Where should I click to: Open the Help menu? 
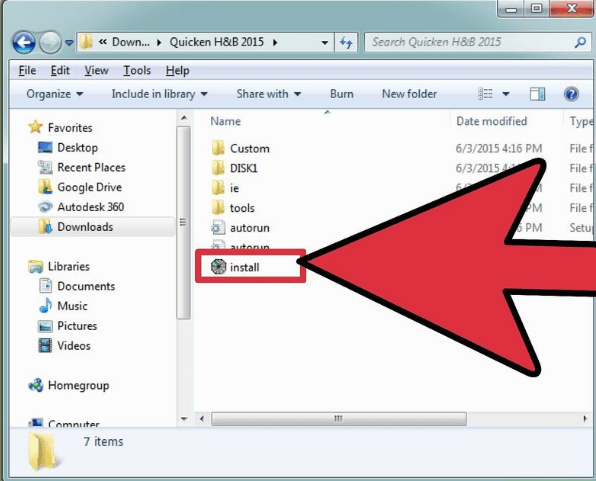tap(178, 70)
